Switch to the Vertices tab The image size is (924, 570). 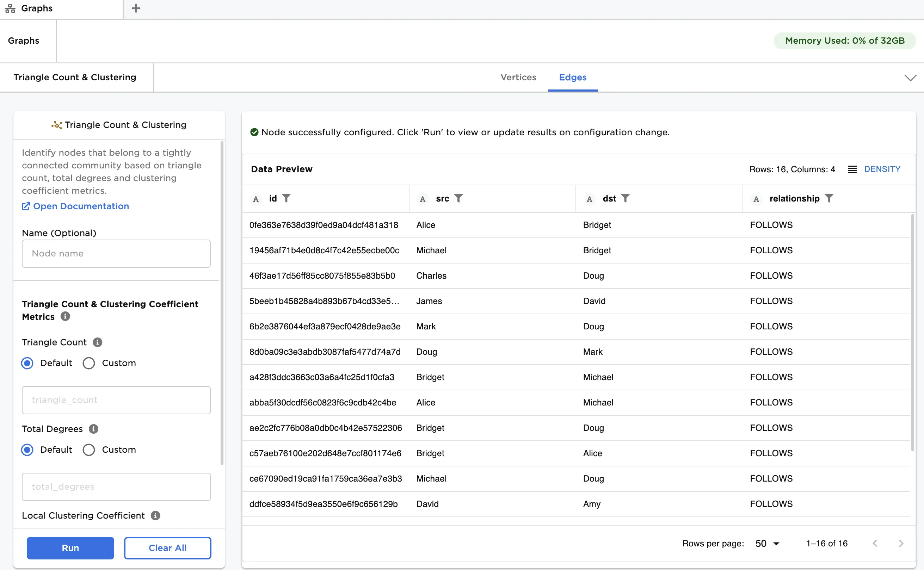pyautogui.click(x=518, y=77)
